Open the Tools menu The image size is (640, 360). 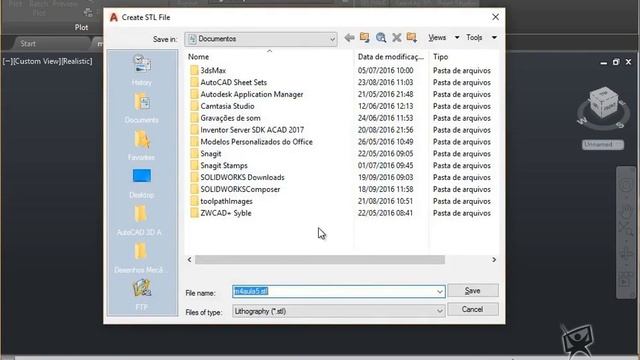click(x=474, y=38)
